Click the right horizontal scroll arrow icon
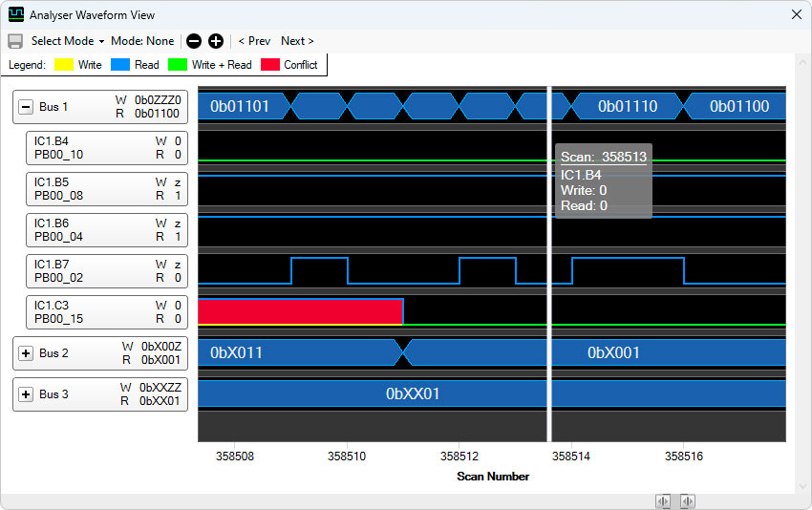The height and width of the screenshot is (510, 812). click(687, 501)
